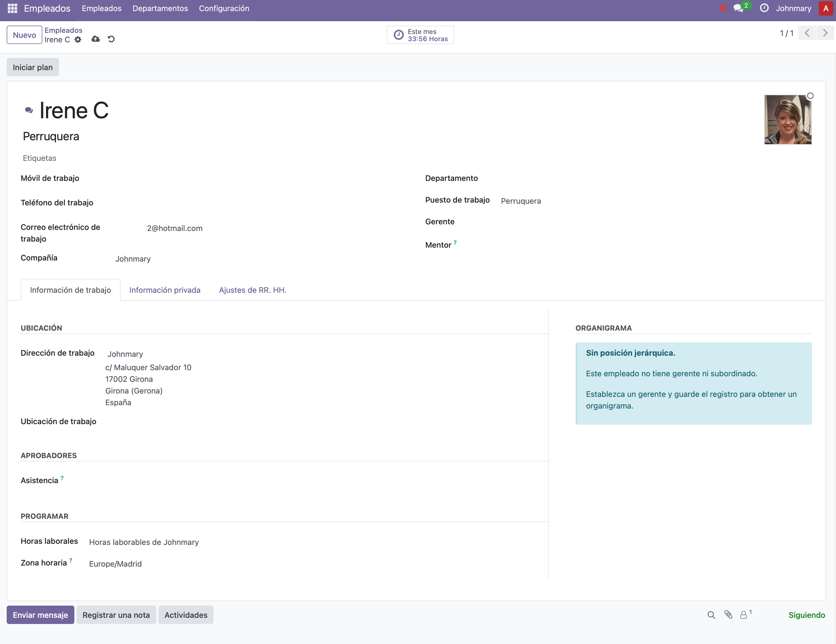Go to previous record arrow

(x=807, y=33)
